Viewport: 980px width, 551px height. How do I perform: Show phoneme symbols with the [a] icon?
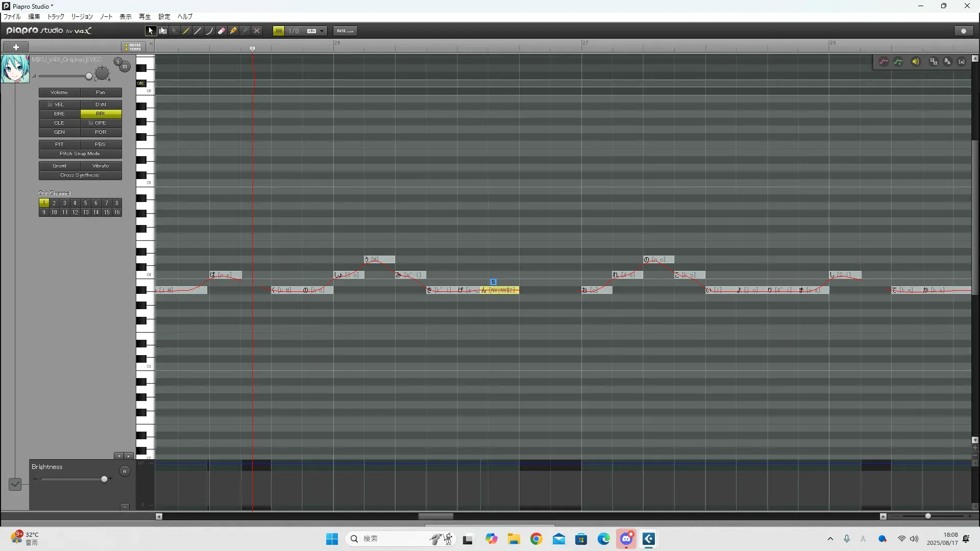tap(962, 62)
